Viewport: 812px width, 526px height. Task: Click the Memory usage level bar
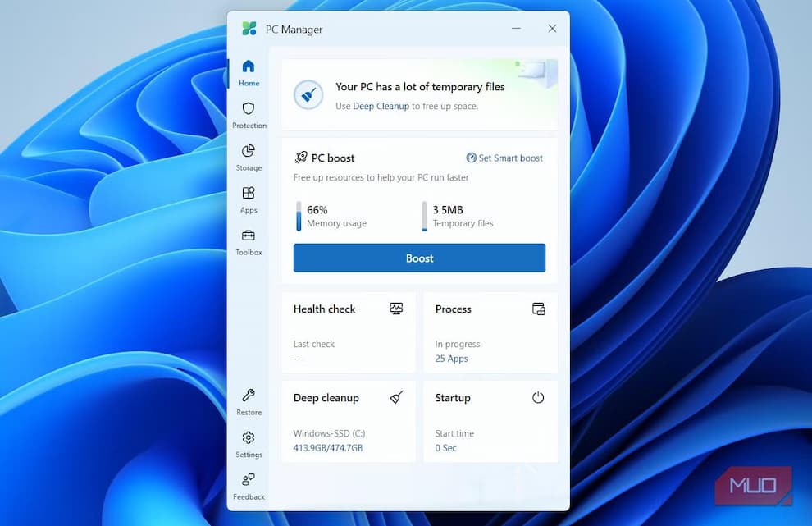pos(299,217)
